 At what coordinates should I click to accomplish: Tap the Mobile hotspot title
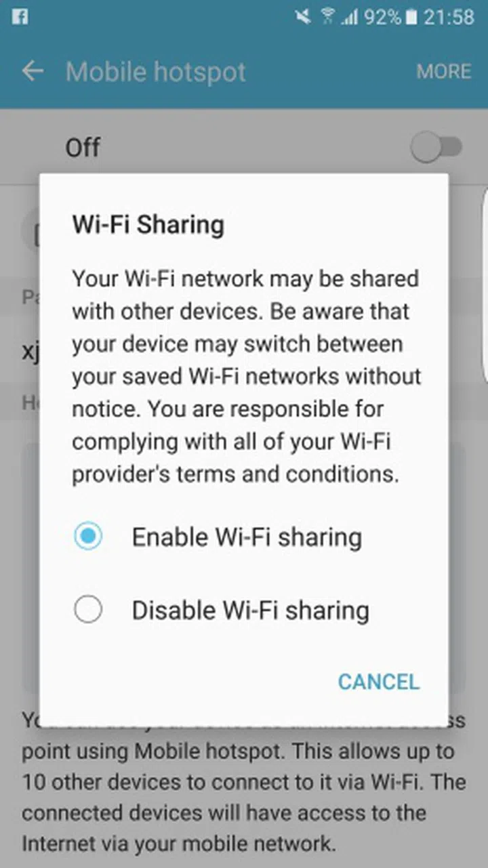click(156, 72)
